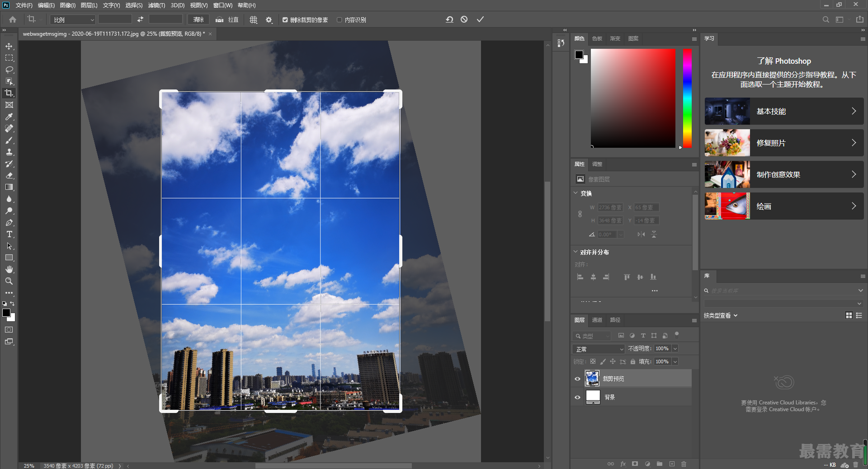
Task: Select the Object Selection tool
Action: 9,81
